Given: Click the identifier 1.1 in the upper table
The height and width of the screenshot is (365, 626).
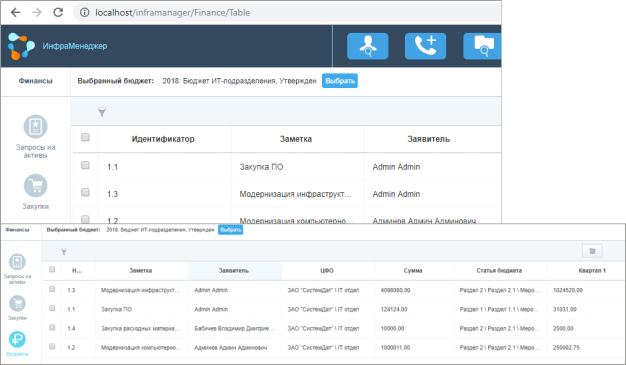Looking at the screenshot, I should coord(113,167).
